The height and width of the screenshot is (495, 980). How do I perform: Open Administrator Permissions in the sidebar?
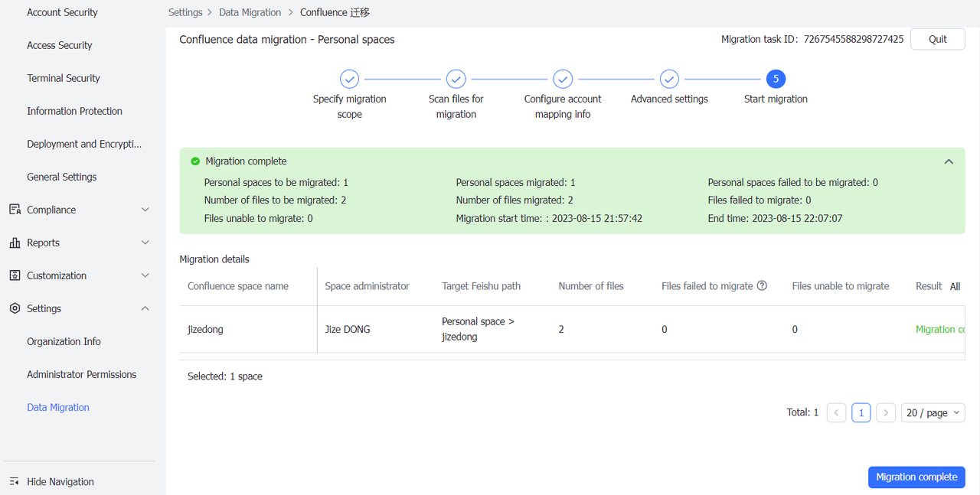point(83,374)
